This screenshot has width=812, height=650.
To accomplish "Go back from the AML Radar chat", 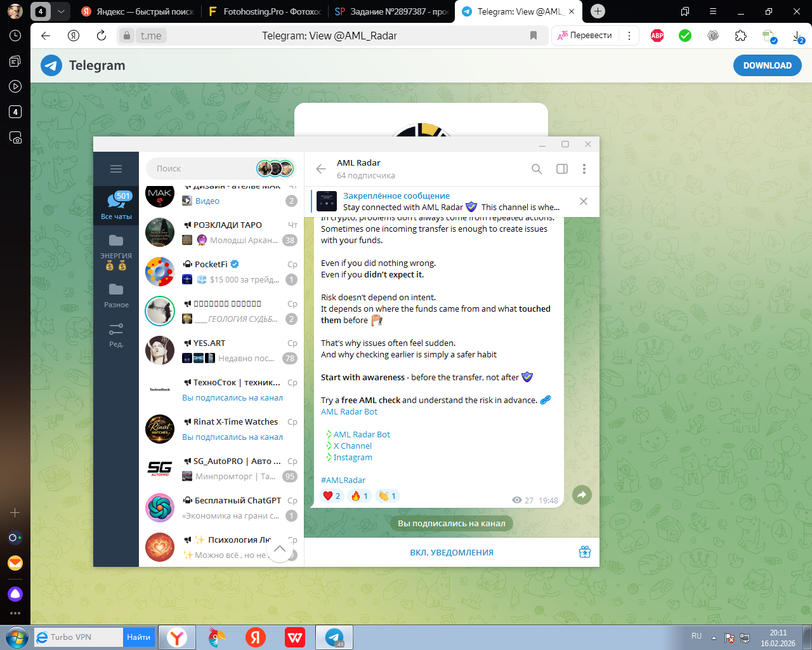I will pyautogui.click(x=321, y=169).
